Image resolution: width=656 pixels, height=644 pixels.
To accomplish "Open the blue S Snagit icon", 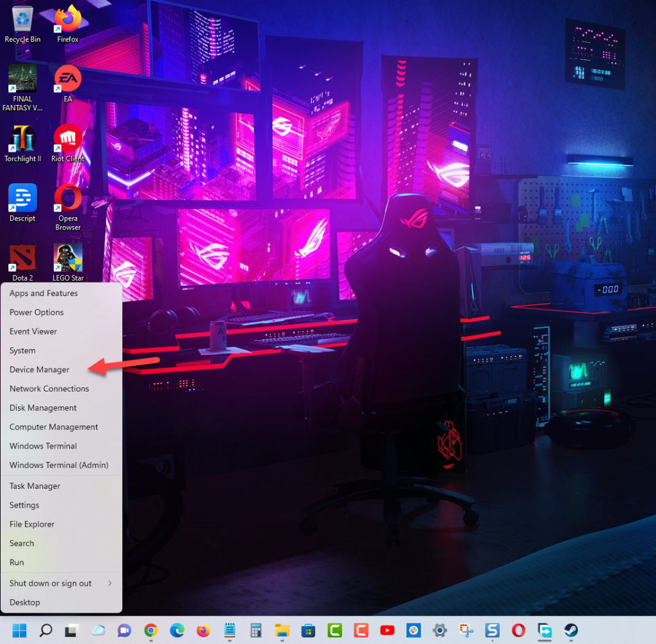I will click(x=493, y=630).
